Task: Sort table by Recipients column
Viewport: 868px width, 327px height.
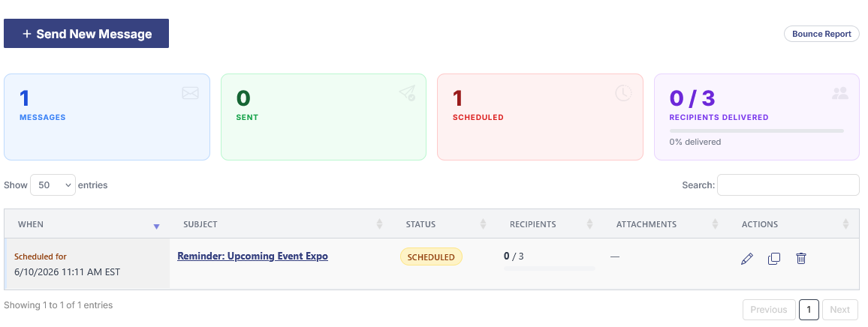Action: 589,224
